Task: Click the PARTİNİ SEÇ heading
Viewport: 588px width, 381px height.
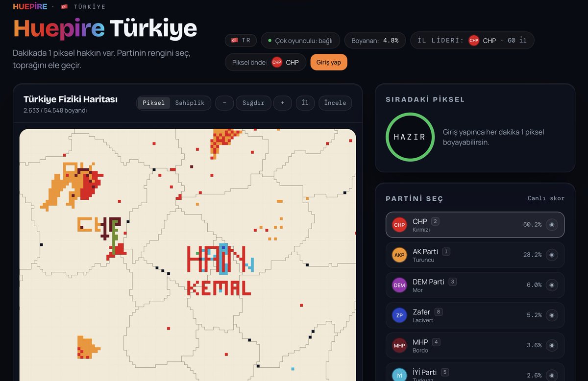Action: point(414,199)
